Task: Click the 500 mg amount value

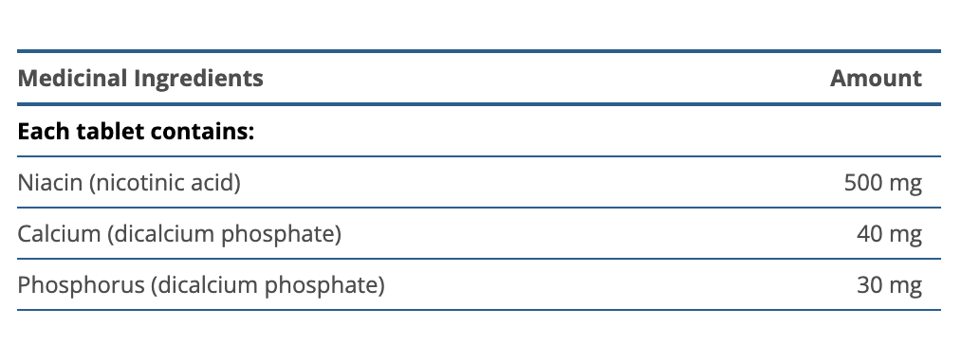Action: pos(882,183)
